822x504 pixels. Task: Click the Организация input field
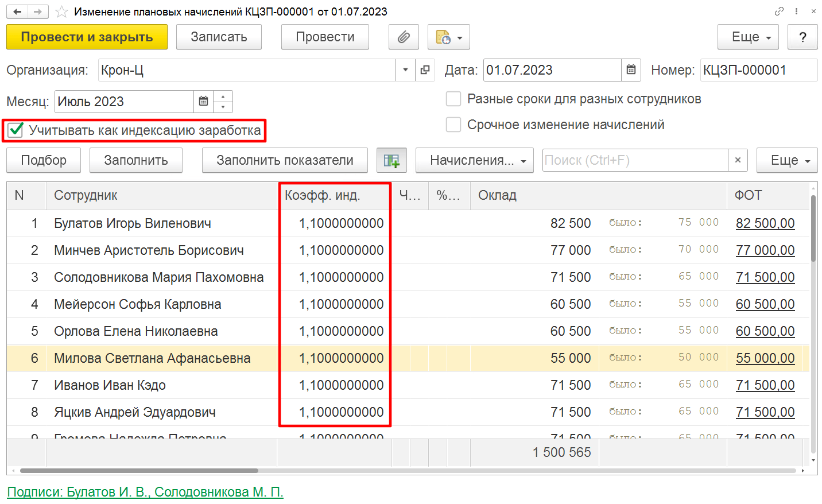(x=247, y=70)
